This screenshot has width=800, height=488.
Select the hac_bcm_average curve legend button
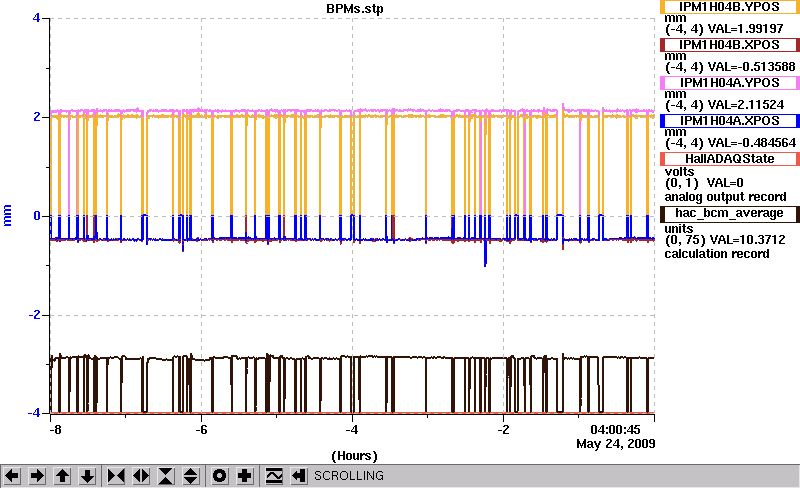tap(730, 213)
